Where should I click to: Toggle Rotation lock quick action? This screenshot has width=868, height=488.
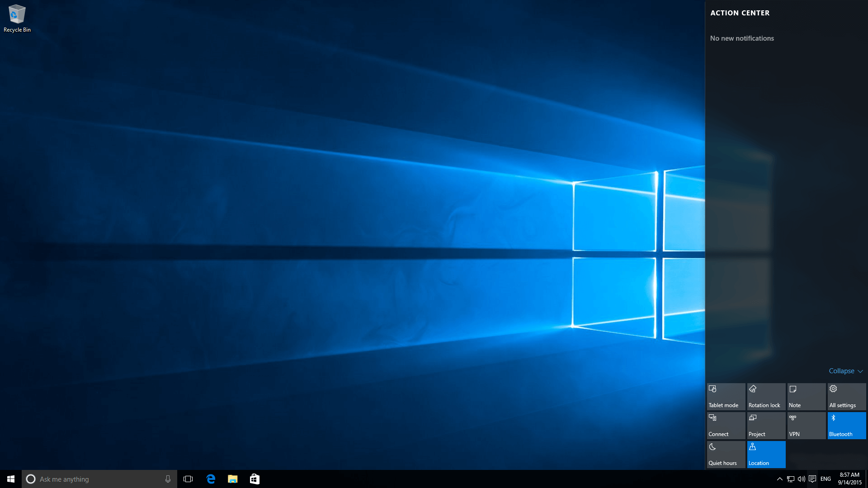766,397
